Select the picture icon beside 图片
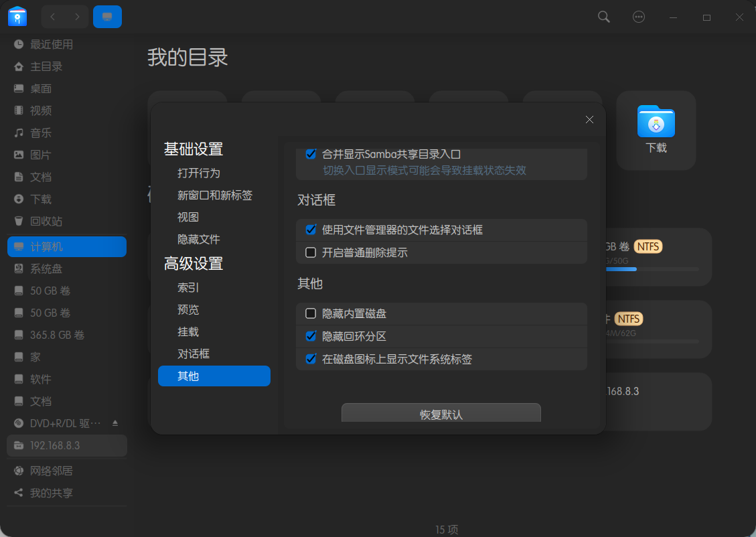The width and height of the screenshot is (756, 537). pos(19,155)
